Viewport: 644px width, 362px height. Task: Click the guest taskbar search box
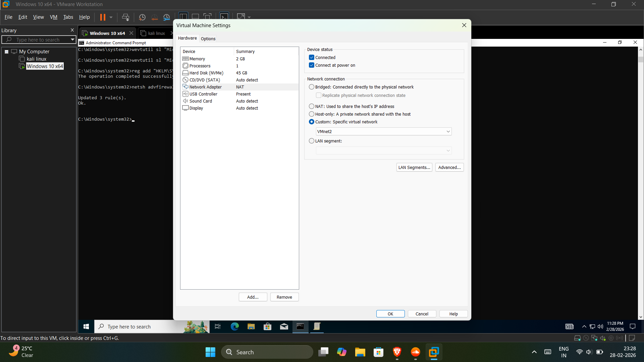(x=152, y=326)
